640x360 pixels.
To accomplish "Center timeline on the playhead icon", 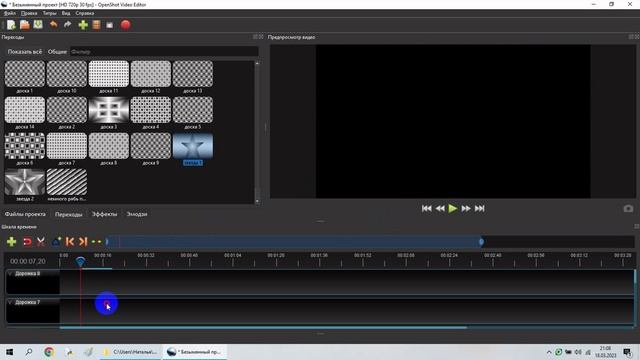I will pyautogui.click(x=96, y=242).
